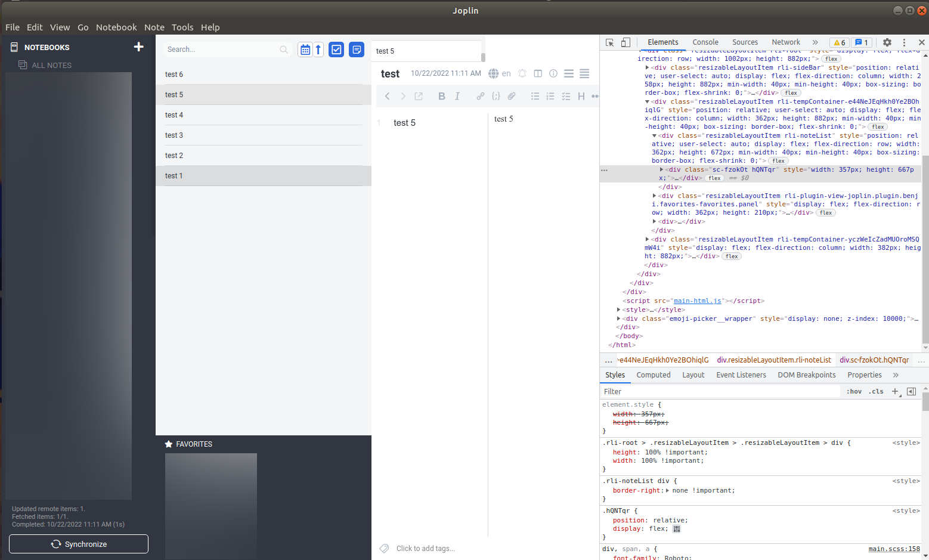Viewport: 929px width, 560px height.
Task: Focus the Styles Filter input
Action: [720, 391]
